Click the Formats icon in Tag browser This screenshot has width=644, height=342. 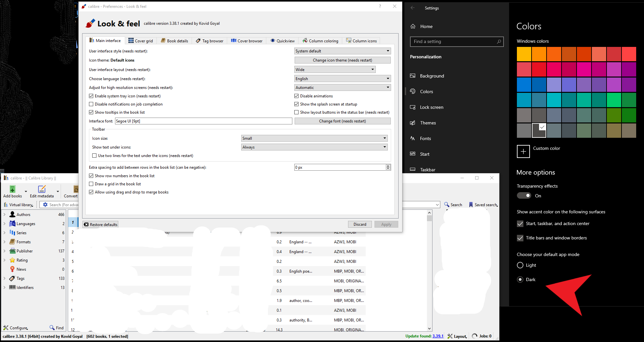[12, 242]
